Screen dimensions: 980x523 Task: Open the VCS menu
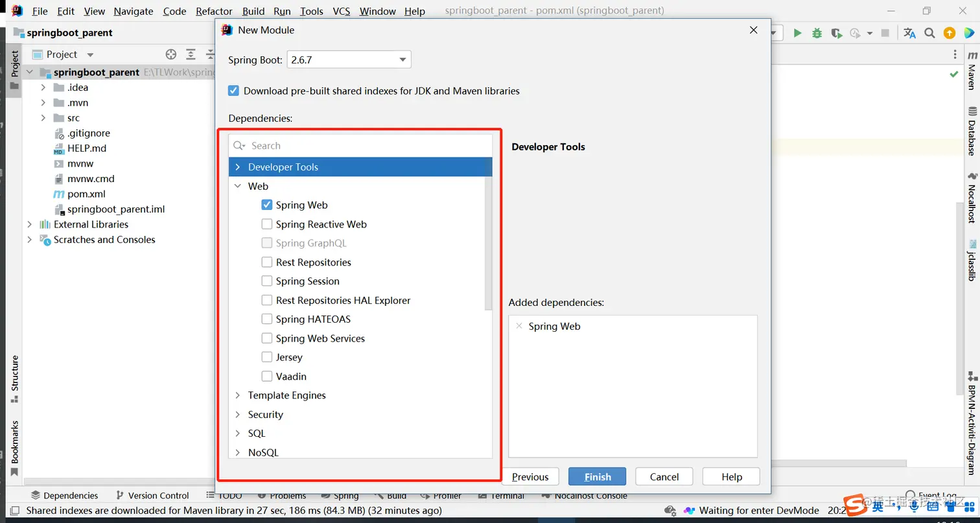pos(342,11)
